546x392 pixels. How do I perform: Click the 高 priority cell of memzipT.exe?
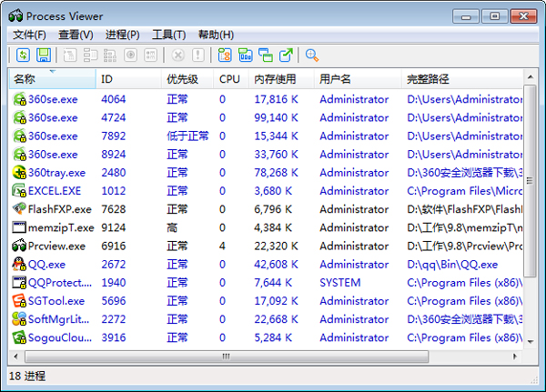172,227
